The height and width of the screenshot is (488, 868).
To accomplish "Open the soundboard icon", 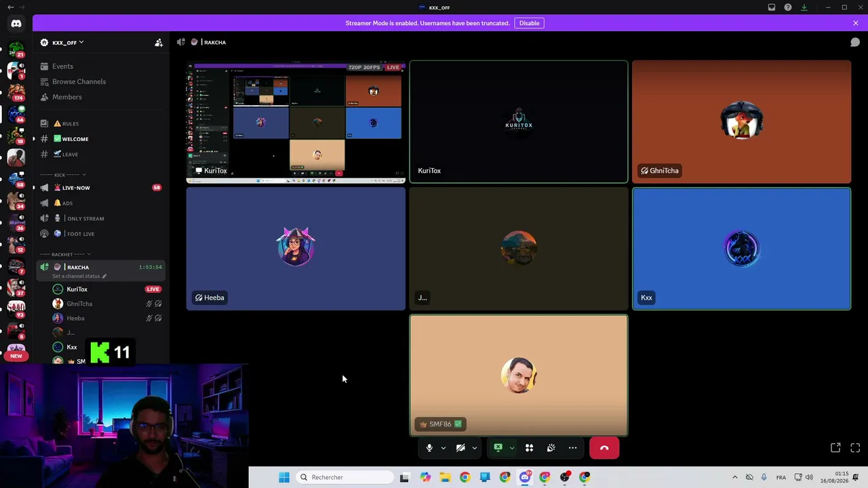I will [551, 448].
